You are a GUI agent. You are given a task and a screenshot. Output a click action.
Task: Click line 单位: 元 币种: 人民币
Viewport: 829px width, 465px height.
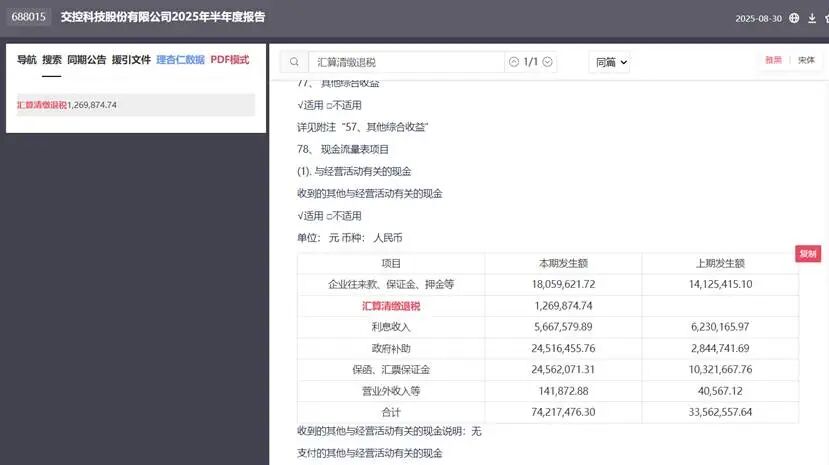pos(349,238)
